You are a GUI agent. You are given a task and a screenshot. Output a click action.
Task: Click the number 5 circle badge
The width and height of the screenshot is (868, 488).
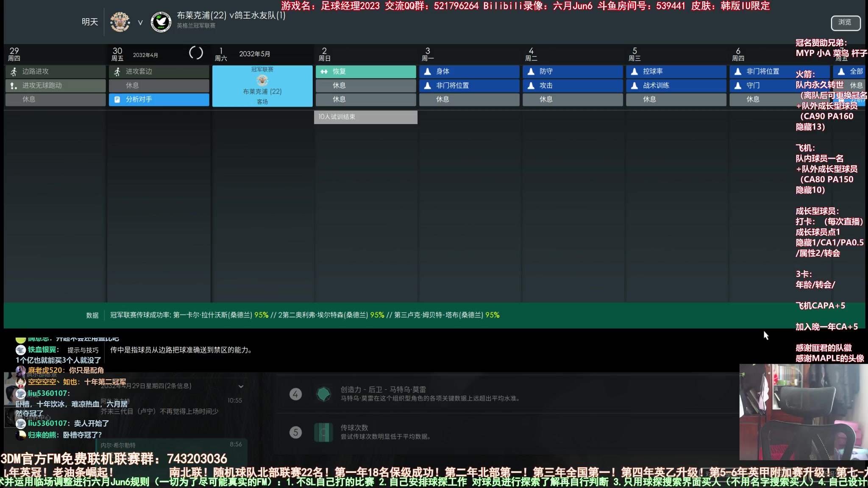(x=296, y=433)
